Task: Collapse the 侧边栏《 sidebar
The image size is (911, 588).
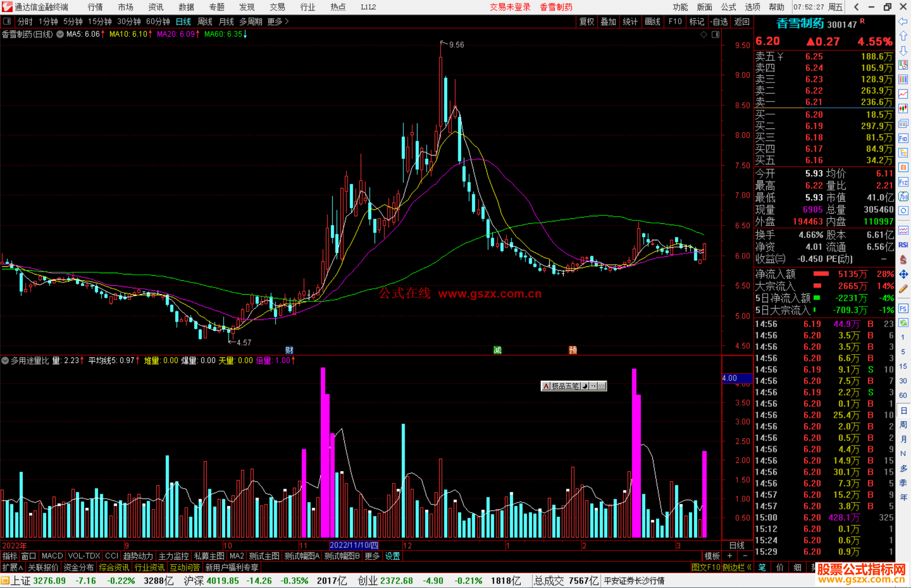Action: [737, 567]
